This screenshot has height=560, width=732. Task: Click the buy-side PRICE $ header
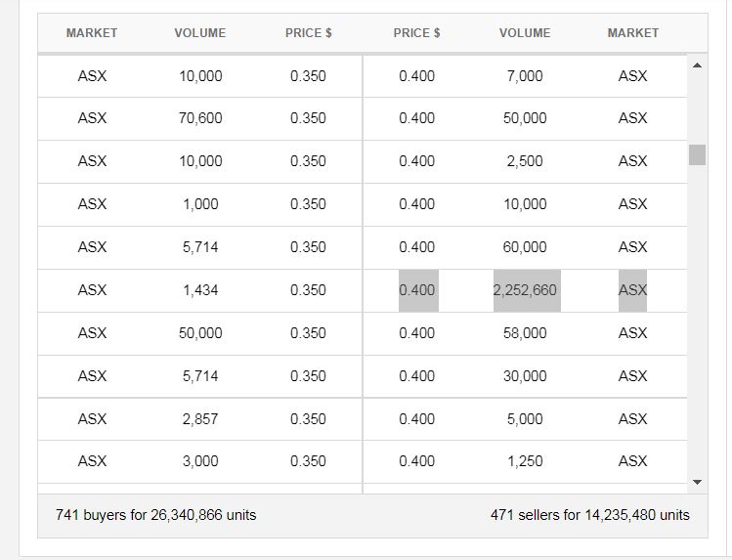click(x=309, y=33)
